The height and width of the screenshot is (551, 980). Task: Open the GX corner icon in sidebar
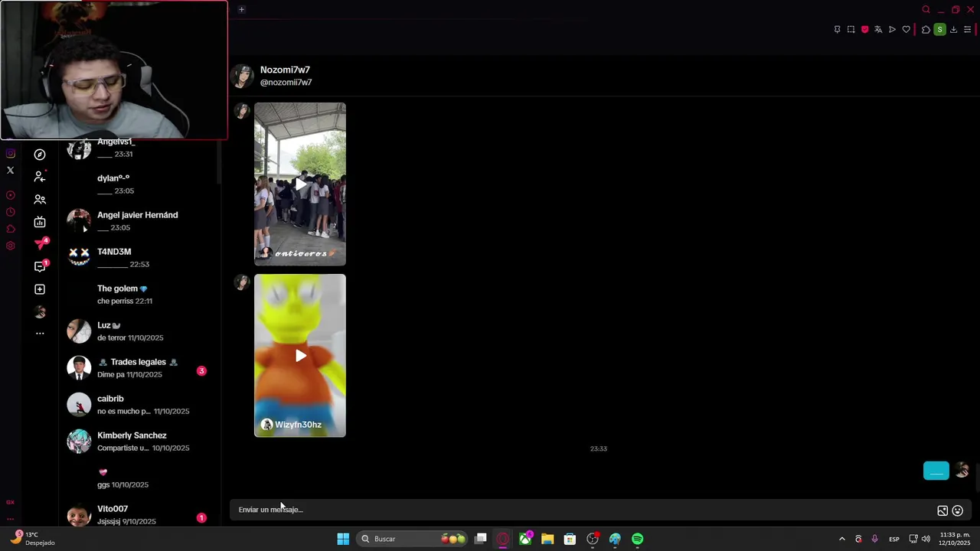(10, 502)
